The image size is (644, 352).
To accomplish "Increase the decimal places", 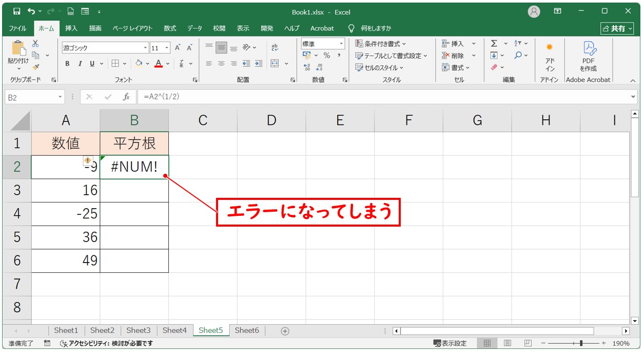I will (x=308, y=66).
